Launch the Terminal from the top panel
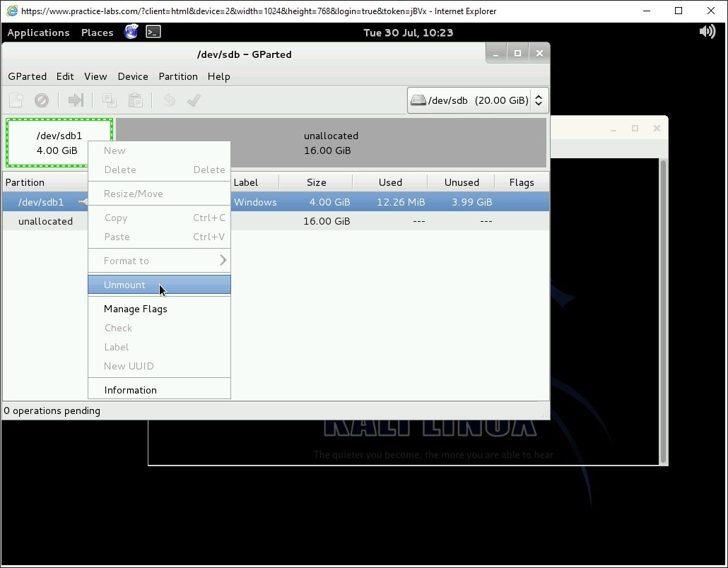Screen dimensions: 728x568 click(153, 32)
